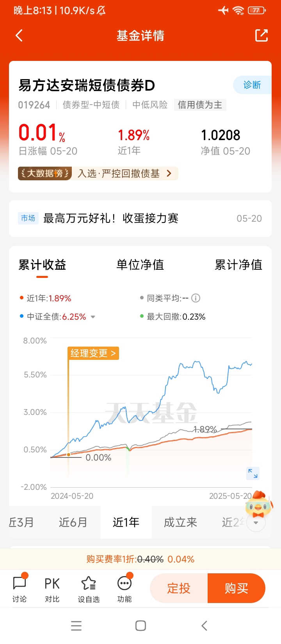Switch to 累计净值 tab
Screen dimensions: 281x644
238,265
